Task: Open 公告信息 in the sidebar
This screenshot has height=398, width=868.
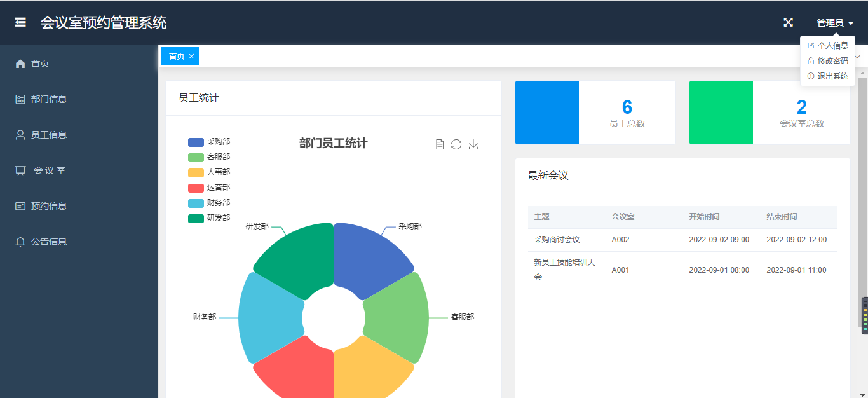Action: (48, 242)
